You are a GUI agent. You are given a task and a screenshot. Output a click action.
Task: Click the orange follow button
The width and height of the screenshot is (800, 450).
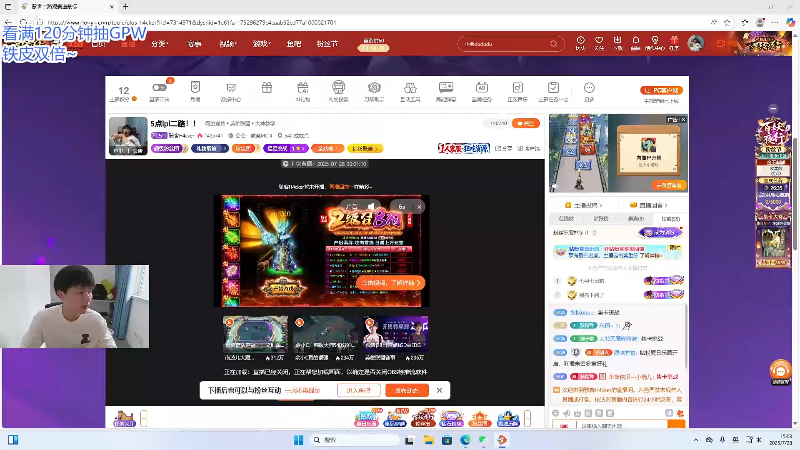point(526,123)
